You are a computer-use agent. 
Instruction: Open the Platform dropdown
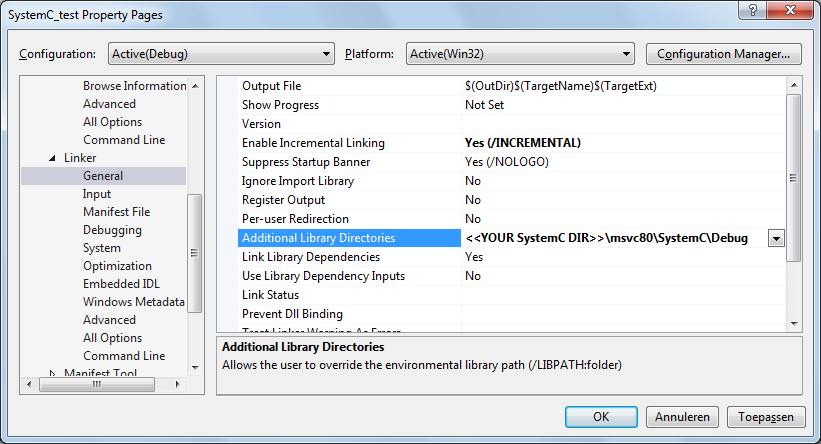(519, 54)
